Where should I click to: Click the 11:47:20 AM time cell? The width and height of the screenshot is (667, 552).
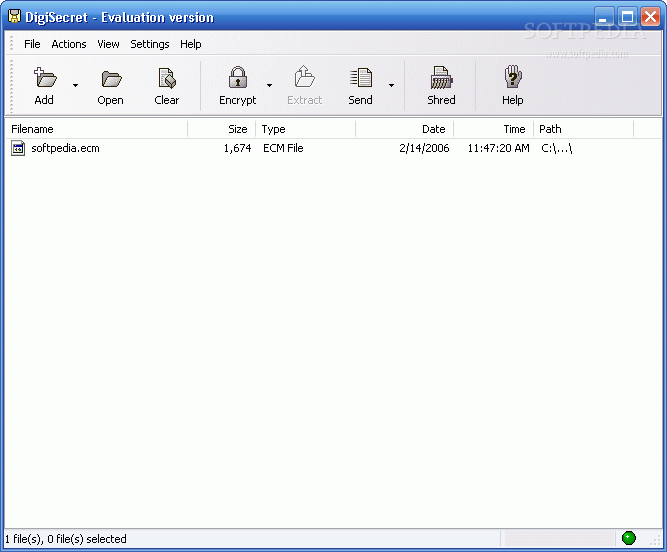point(499,148)
